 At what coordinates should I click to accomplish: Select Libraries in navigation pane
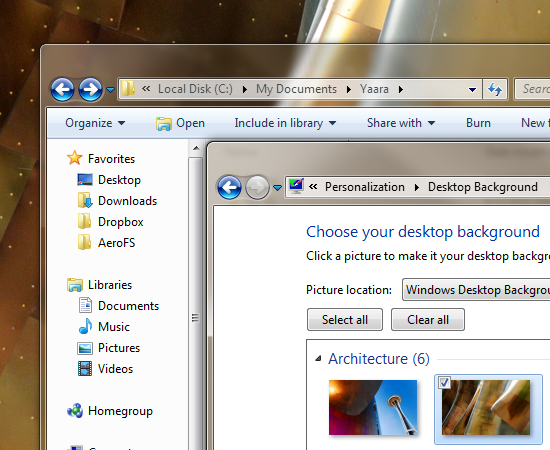tap(110, 285)
